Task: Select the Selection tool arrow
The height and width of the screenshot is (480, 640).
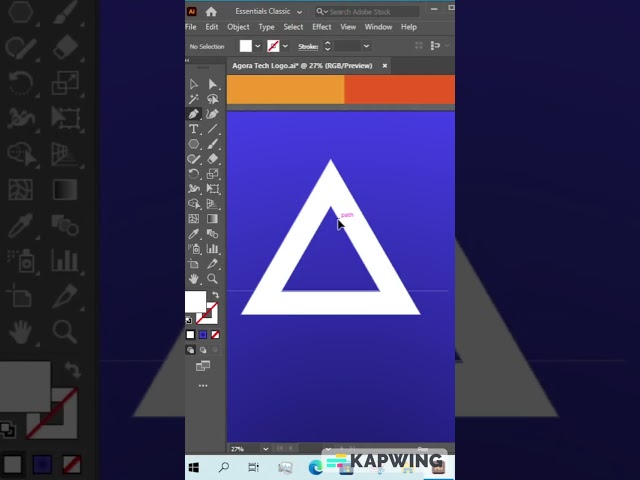Action: pos(193,84)
